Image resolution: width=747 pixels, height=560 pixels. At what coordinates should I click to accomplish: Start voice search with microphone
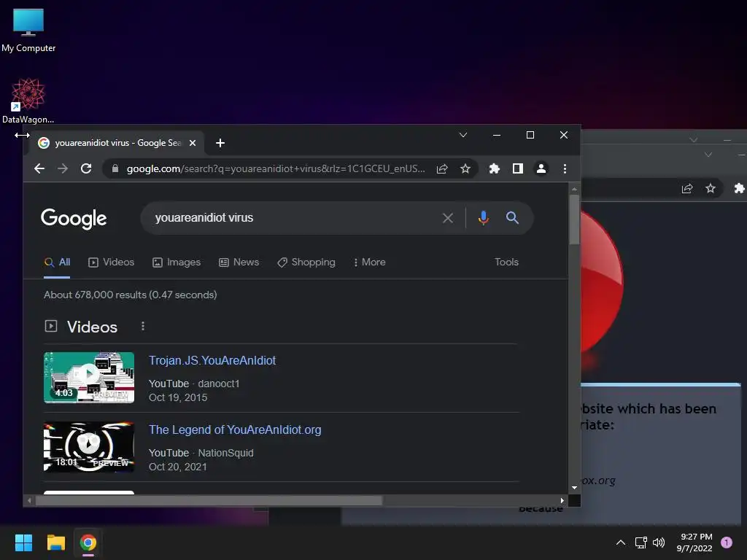pos(483,218)
